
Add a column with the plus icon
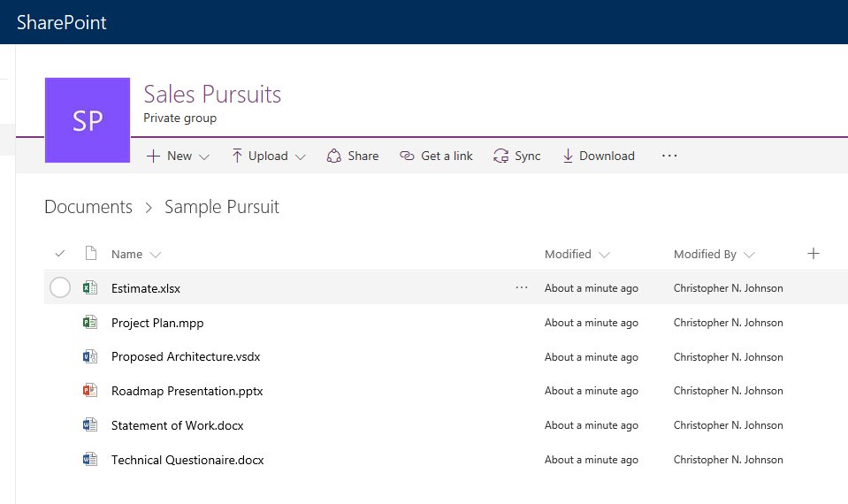813,253
